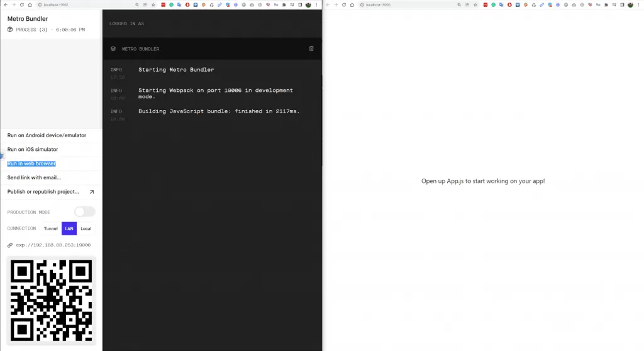The image size is (644, 351).
Task: Click the exp://192.168.88.253:19000 URL text
Action: point(53,245)
